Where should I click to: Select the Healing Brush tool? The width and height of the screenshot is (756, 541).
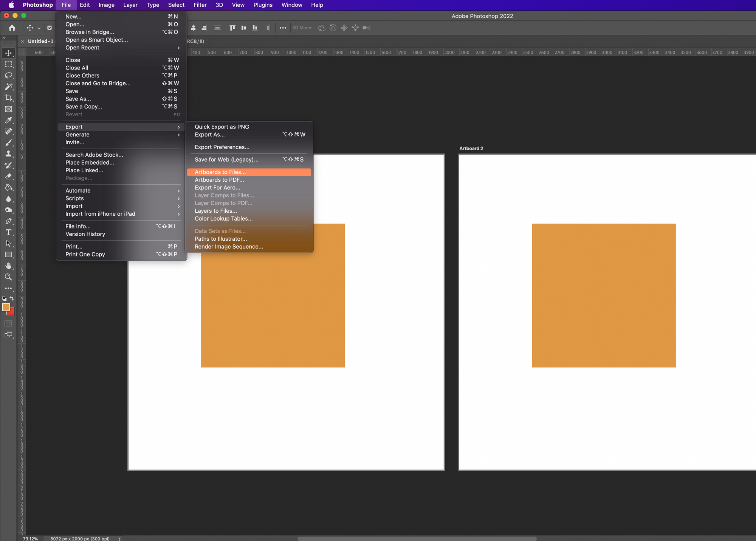pyautogui.click(x=8, y=131)
